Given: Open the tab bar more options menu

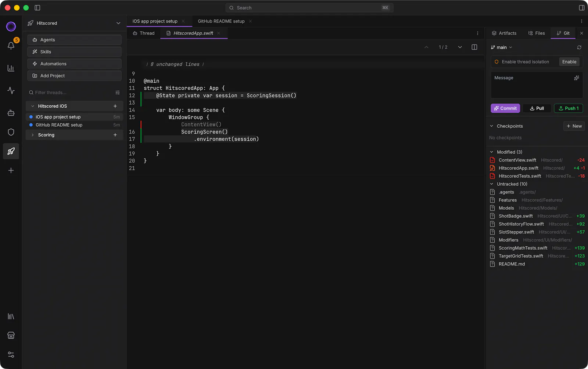Looking at the screenshot, I should [581, 21].
